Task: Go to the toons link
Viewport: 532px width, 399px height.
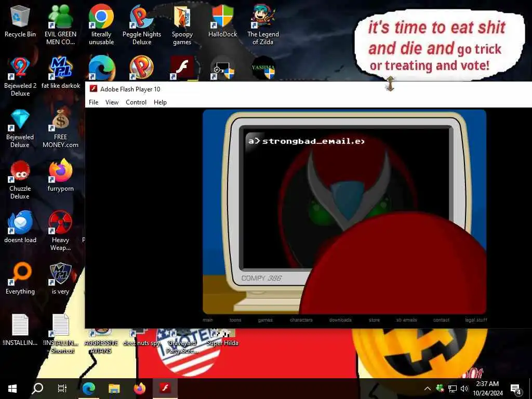Action: 235,320
